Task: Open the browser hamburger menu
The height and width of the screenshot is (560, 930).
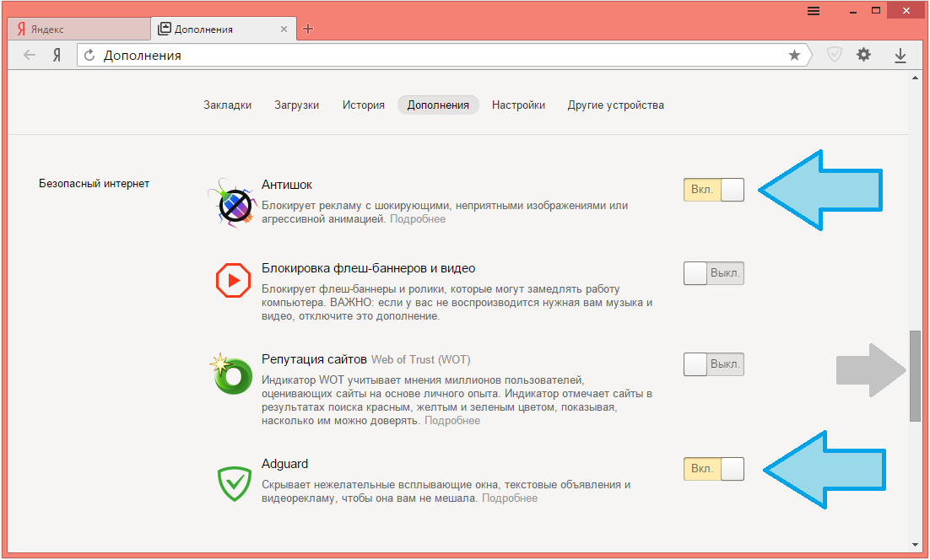Action: (814, 11)
